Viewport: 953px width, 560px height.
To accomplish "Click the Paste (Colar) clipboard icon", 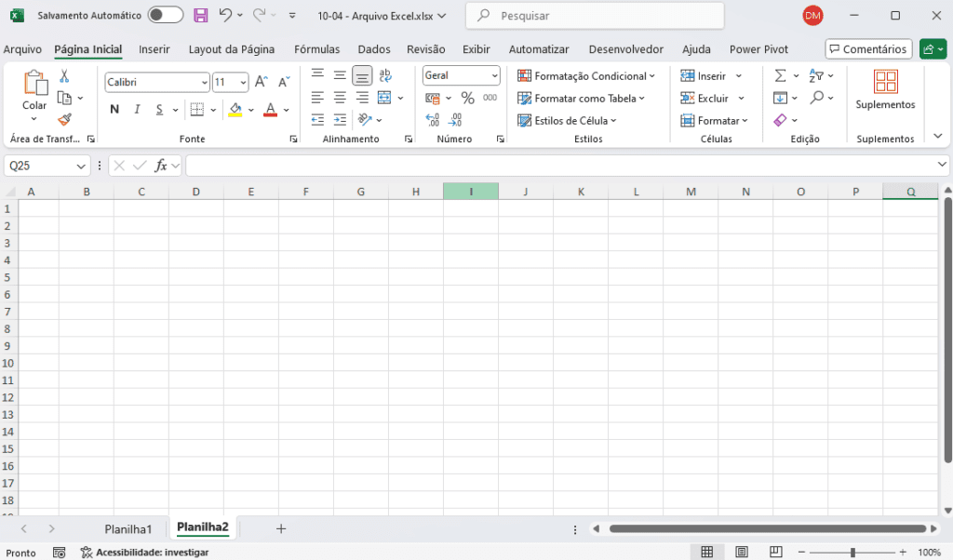I will (x=34, y=83).
